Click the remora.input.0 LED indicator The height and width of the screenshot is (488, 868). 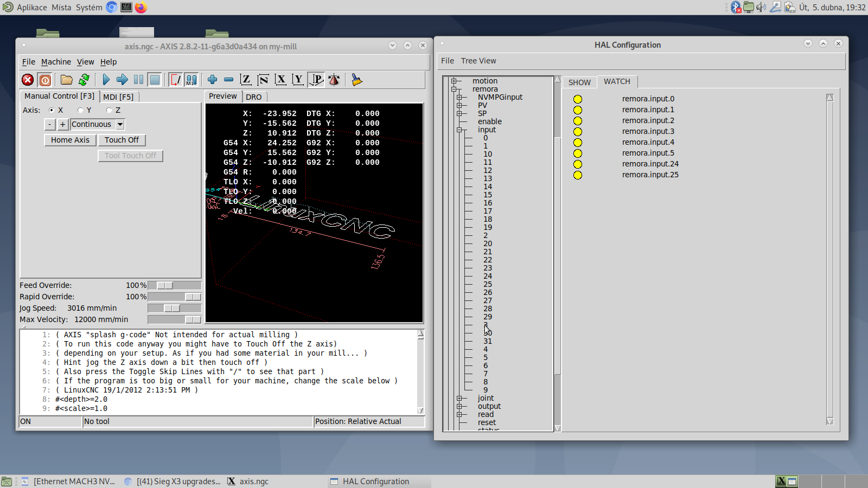pos(578,99)
